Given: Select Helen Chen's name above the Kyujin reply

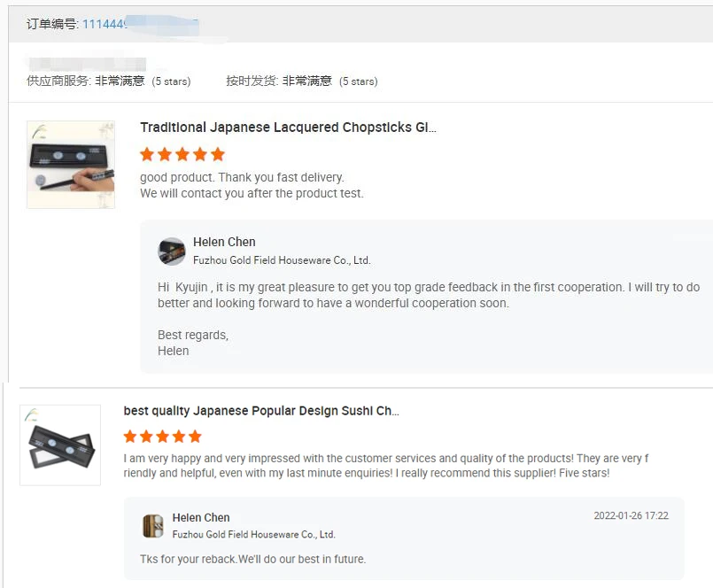Looking at the screenshot, I should click(x=224, y=242).
